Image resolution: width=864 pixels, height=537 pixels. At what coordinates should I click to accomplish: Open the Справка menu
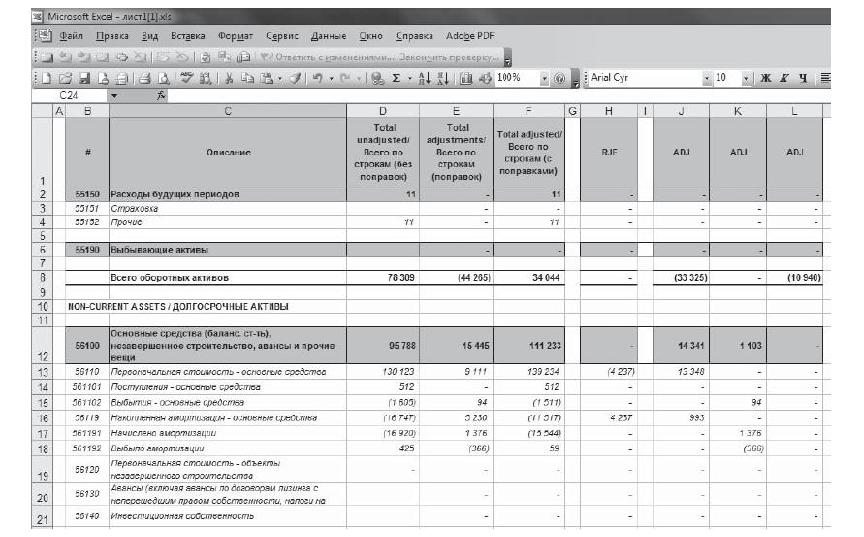coord(414,36)
